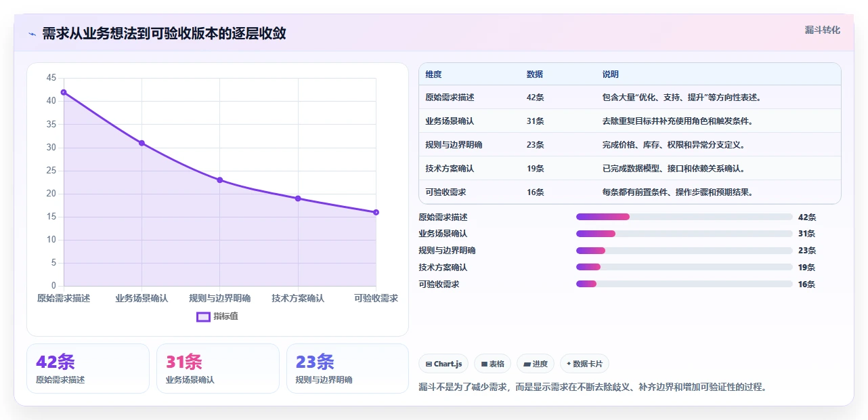Click the 原始需求描述 progress bar
The width and height of the screenshot is (868, 420).
click(x=684, y=217)
